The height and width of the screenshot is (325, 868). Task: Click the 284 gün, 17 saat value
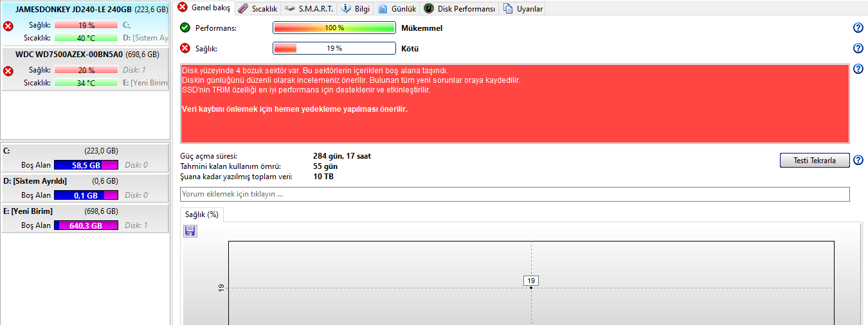click(x=342, y=156)
